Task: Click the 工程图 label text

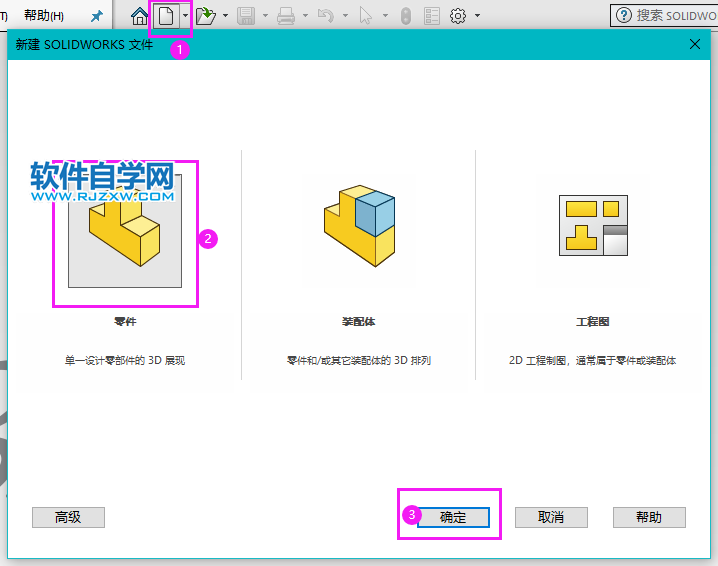Action: coord(593,321)
